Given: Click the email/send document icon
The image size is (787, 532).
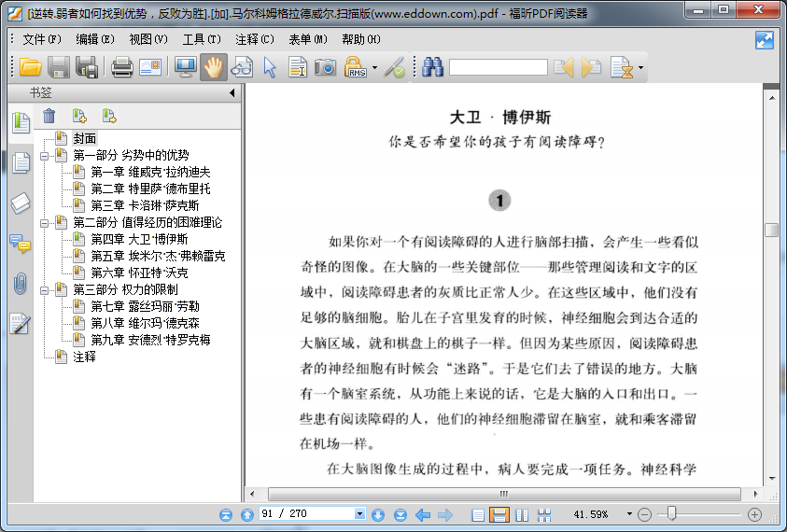Looking at the screenshot, I should click(150, 67).
